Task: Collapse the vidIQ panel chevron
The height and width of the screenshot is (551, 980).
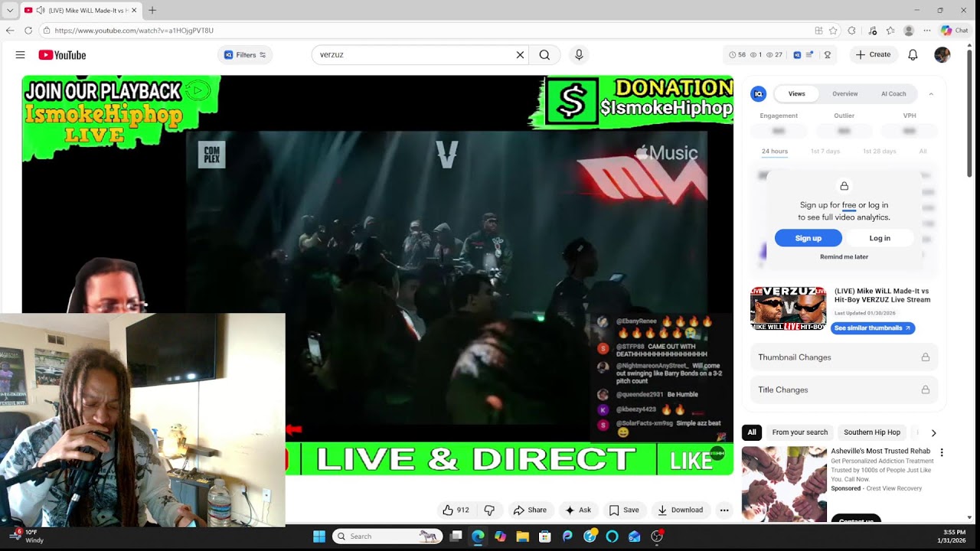Action: pyautogui.click(x=931, y=94)
